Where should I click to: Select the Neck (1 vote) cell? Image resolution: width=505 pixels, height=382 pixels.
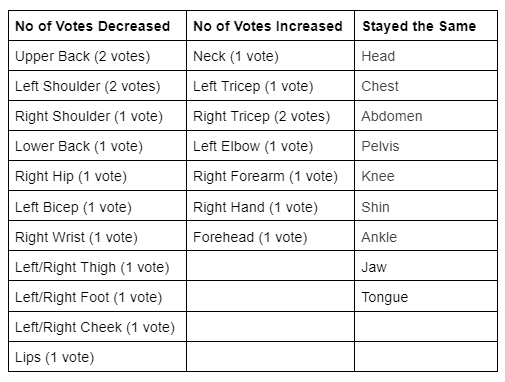click(x=270, y=56)
